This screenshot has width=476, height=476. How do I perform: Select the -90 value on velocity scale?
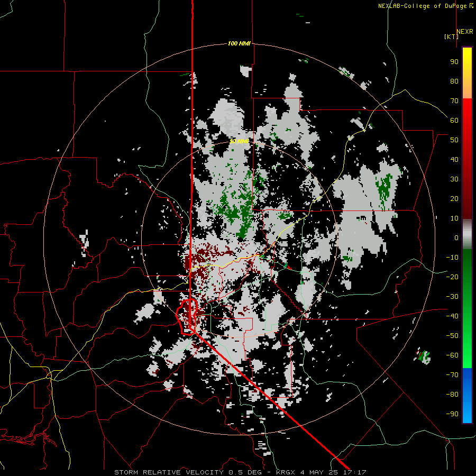(452, 414)
